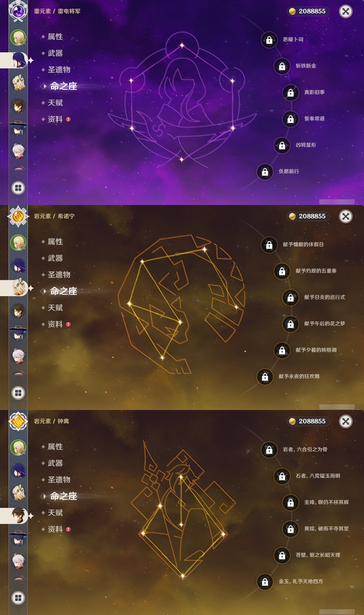Select the 金玉,礼予天地四方 locked icon

(x=265, y=582)
